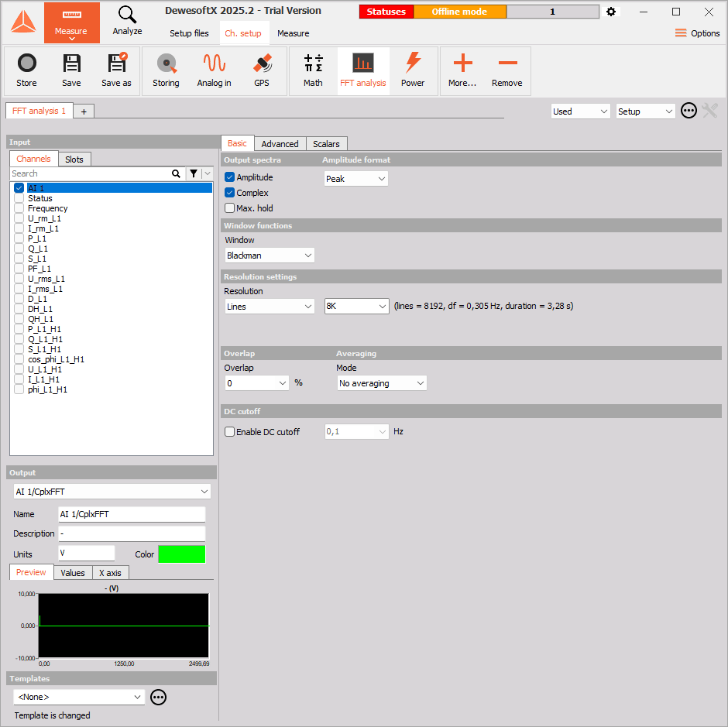
Task: Click the Units input field
Action: pyautogui.click(x=87, y=554)
